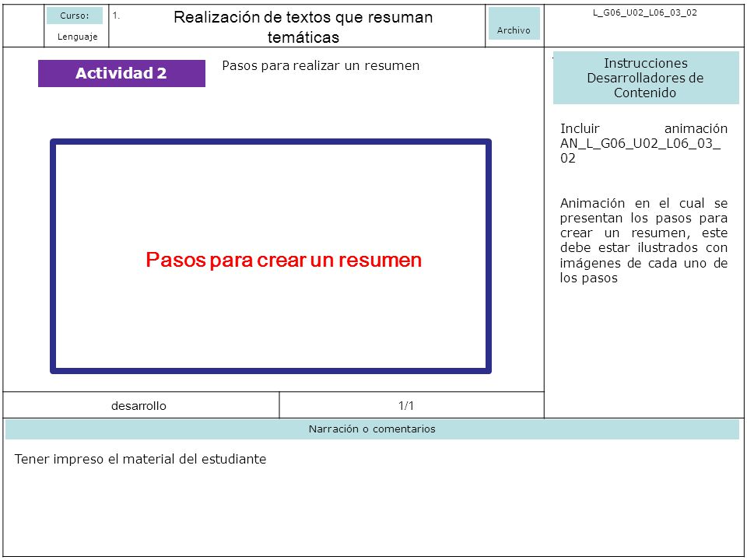Click the numbering '1.' beside the title
The height and width of the screenshot is (560, 747).
pos(116,16)
